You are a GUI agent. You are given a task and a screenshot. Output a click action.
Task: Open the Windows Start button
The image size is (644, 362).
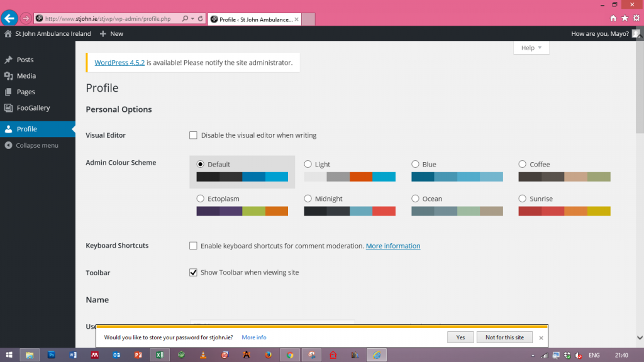[x=9, y=355]
